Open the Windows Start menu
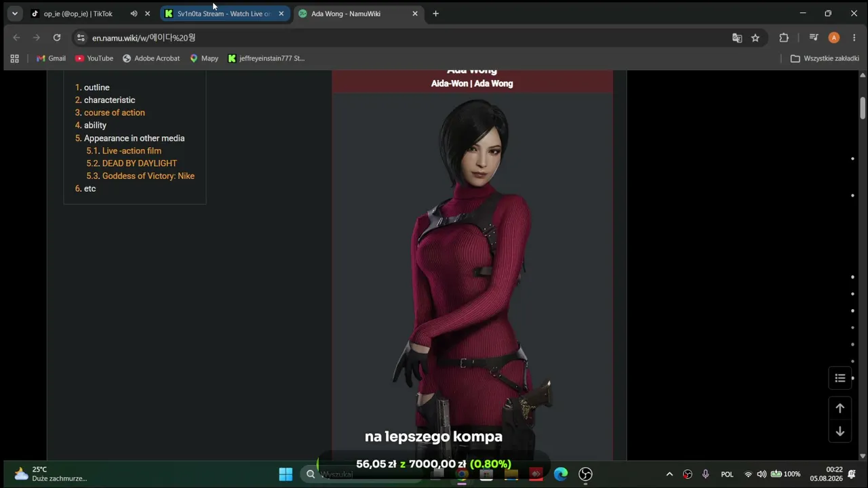The height and width of the screenshot is (488, 868). 285,474
